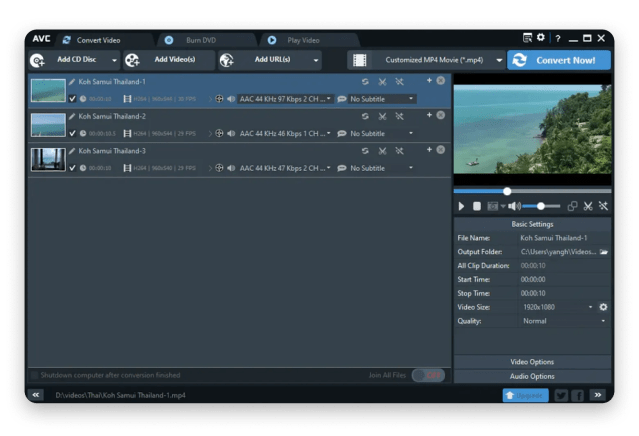639x436 pixels.
Task: Click the audio track target icon on Thailand-3 row
Action: point(219,168)
